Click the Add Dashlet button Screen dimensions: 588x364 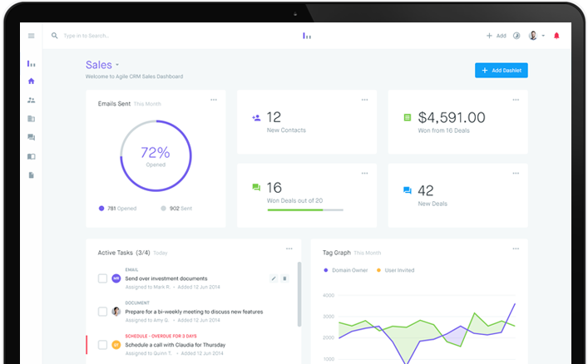coord(501,71)
